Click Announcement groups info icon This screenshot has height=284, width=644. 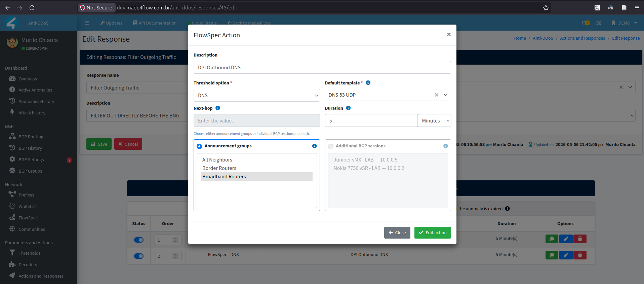314,146
